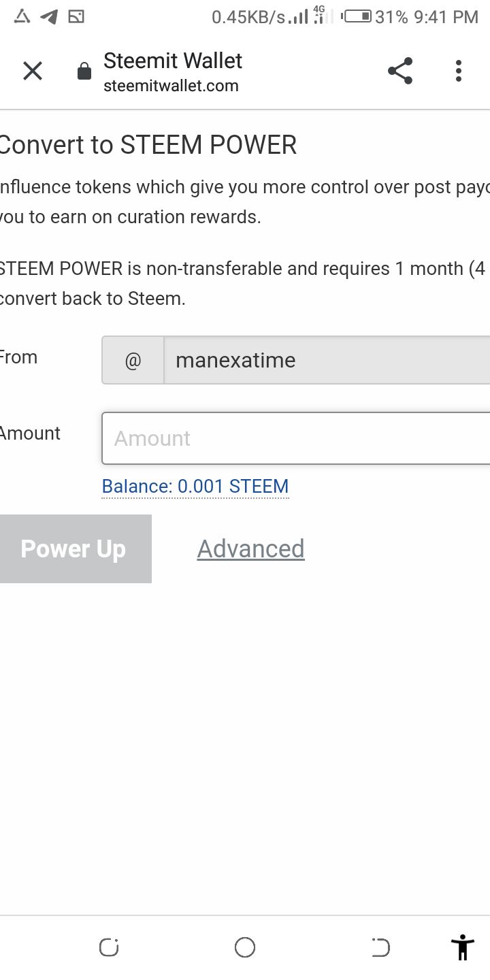Tap the recent apps navigation button
This screenshot has width=490, height=980.
109,947
